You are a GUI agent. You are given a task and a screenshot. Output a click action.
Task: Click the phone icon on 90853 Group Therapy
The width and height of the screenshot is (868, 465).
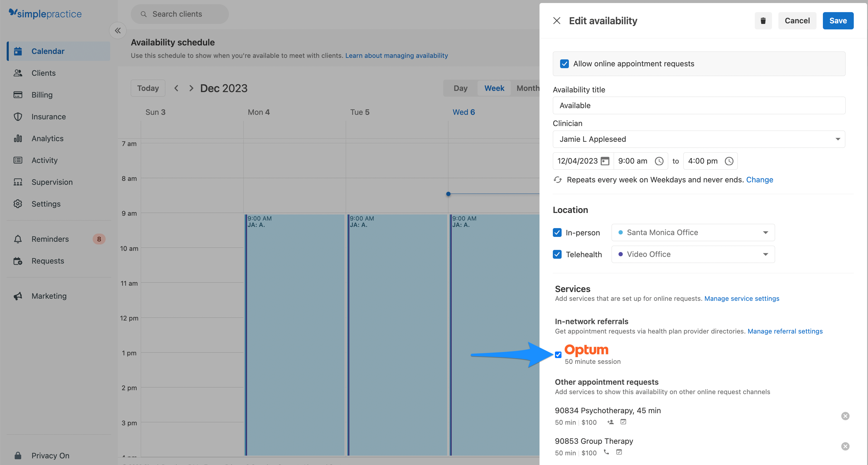click(x=606, y=452)
